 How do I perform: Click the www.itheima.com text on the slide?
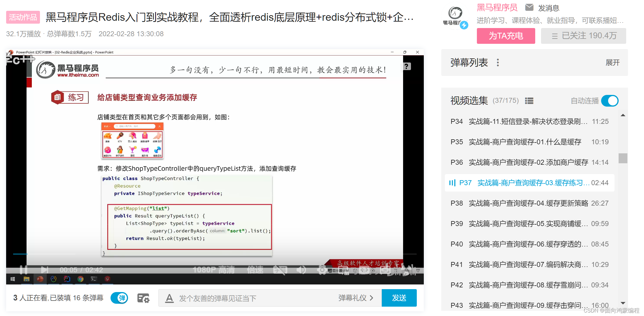78,75
